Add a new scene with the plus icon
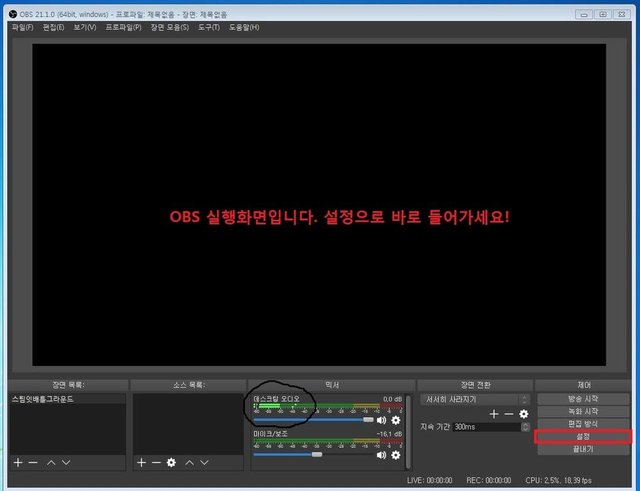 pyautogui.click(x=18, y=462)
